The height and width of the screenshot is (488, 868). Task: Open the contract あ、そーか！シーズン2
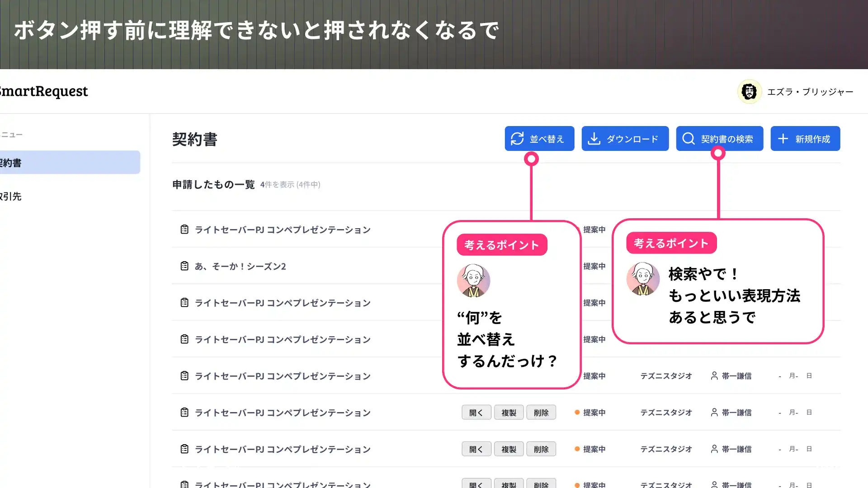240,266
